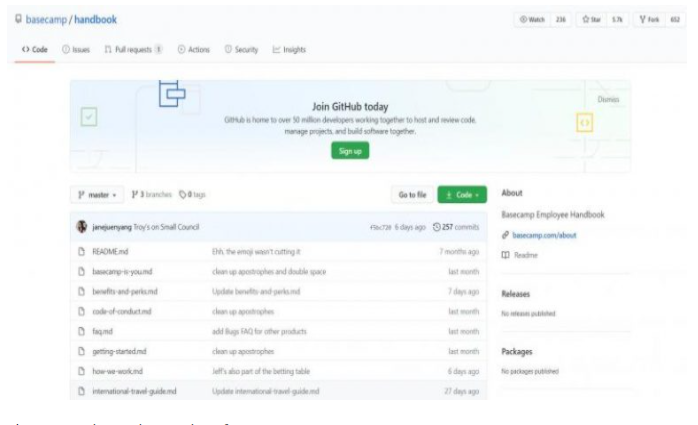The height and width of the screenshot is (425, 698).
Task: Open janejuenyang author link
Action: [112, 227]
